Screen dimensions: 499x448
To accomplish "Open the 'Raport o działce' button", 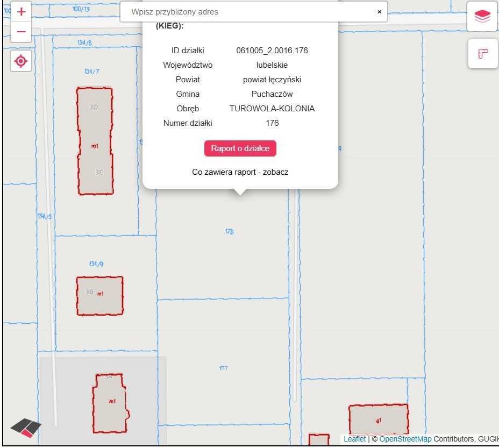I will 240,148.
